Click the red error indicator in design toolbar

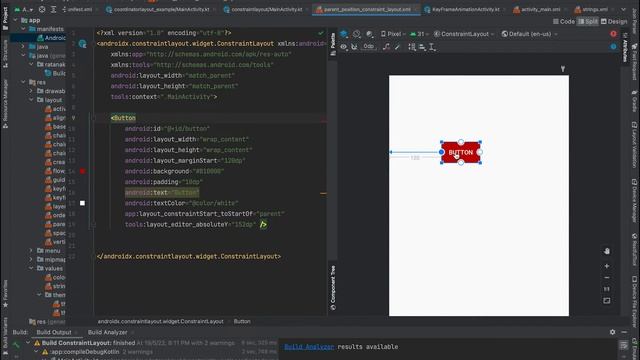tap(613, 34)
